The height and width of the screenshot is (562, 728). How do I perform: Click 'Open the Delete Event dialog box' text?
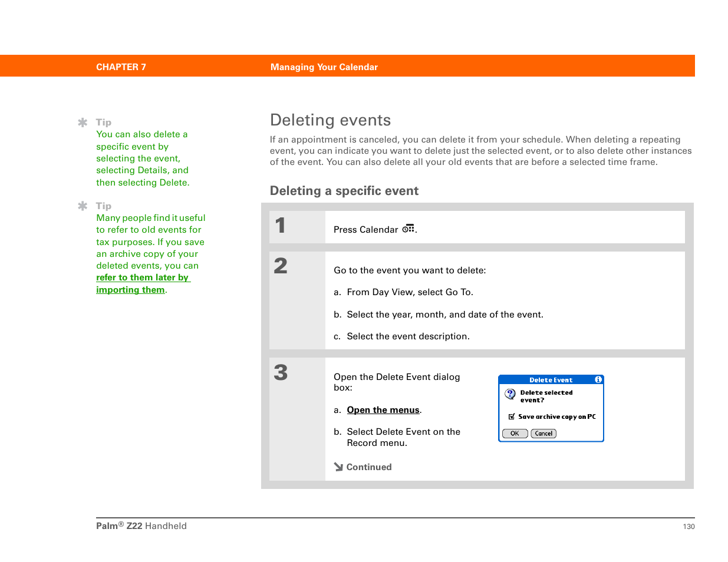pyautogui.click(x=397, y=382)
